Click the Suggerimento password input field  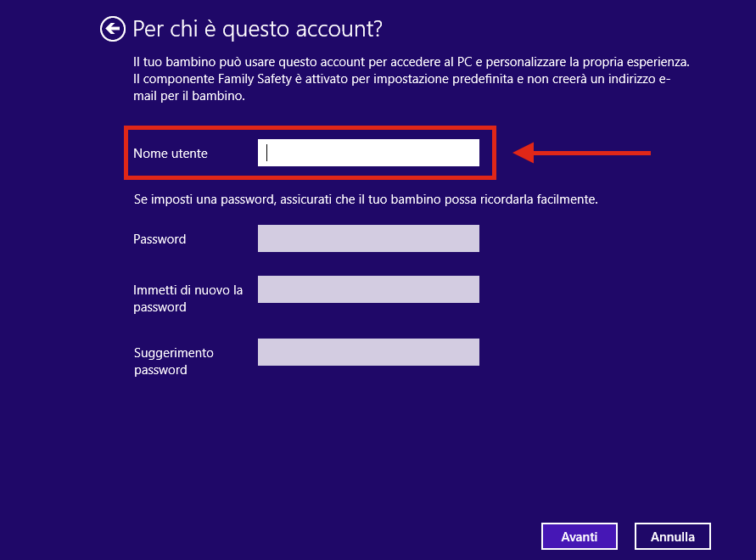coord(368,352)
